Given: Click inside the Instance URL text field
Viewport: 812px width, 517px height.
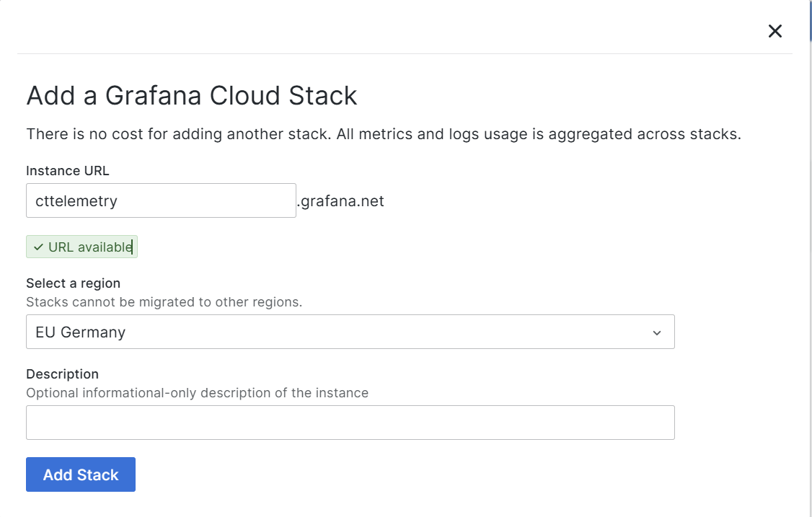Looking at the screenshot, I should [160, 200].
